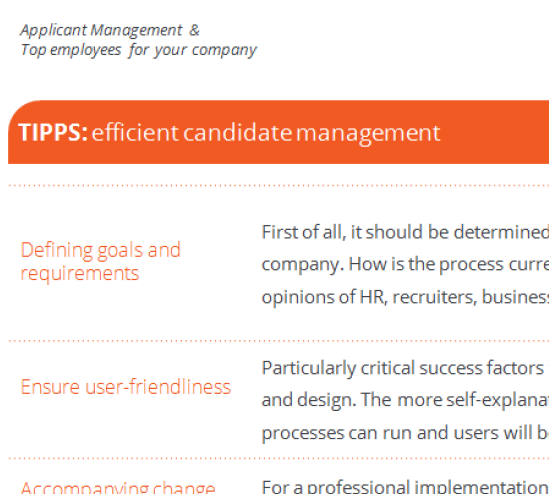Click dotted divider above 'Accompanying change'
Screen dimensions: 549x494
[x=279, y=458]
